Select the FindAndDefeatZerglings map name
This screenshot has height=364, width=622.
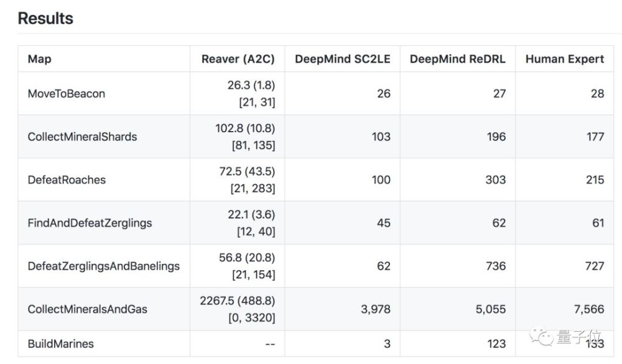(x=90, y=223)
